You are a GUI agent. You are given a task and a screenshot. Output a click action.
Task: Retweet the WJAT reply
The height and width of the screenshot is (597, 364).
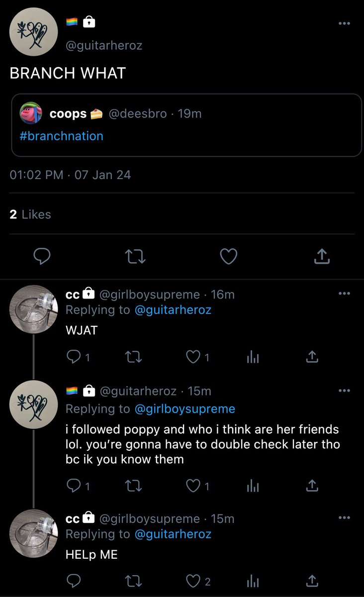pyautogui.click(x=132, y=357)
